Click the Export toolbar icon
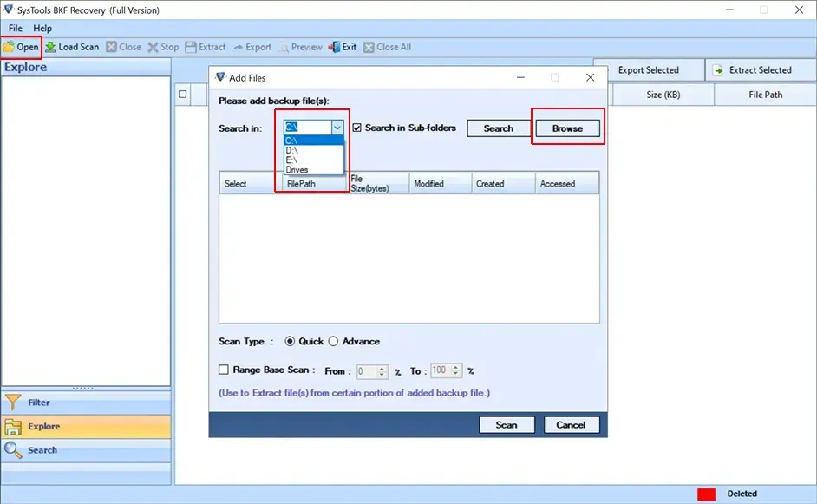This screenshot has height=504, width=817. click(239, 47)
